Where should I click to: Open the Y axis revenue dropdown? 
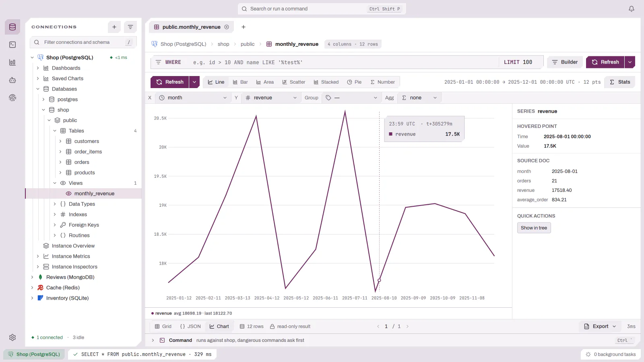pos(271,98)
